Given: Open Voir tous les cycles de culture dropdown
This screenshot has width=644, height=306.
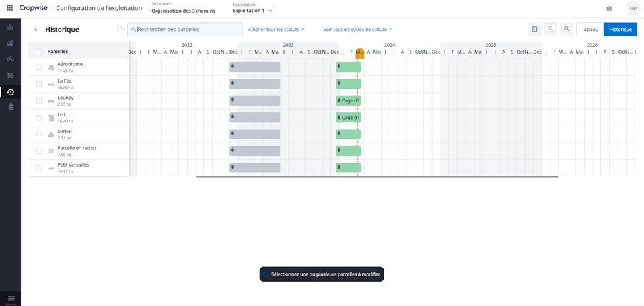Looking at the screenshot, I should tap(357, 30).
